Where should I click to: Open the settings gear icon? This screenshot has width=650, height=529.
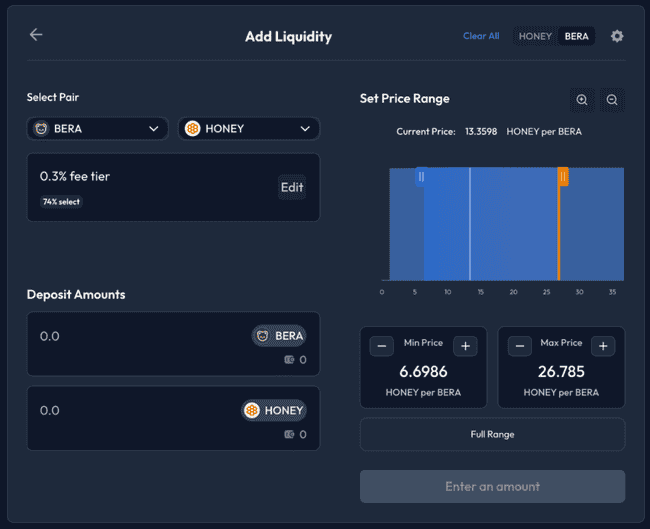click(617, 36)
